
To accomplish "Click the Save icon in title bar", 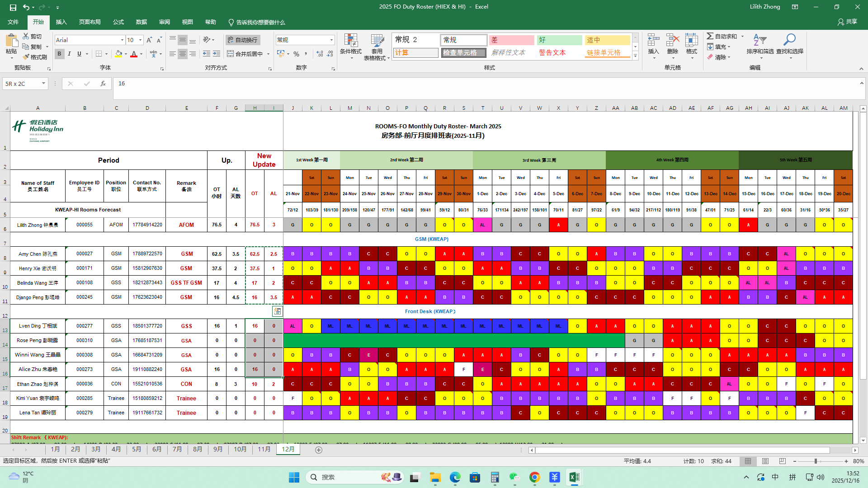I will [13, 7].
